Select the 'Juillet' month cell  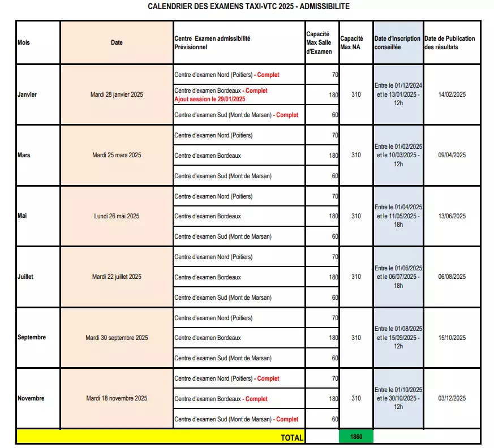tap(25, 277)
